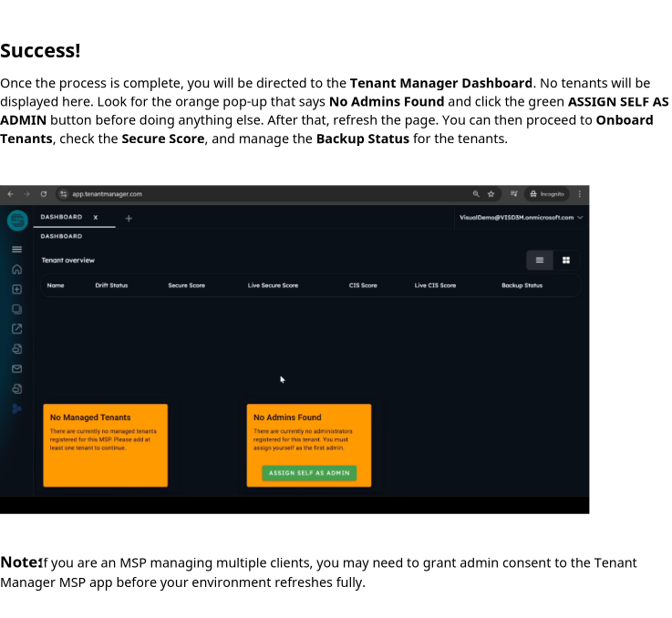Click the plus-box add icon in sidebar

(x=16, y=289)
